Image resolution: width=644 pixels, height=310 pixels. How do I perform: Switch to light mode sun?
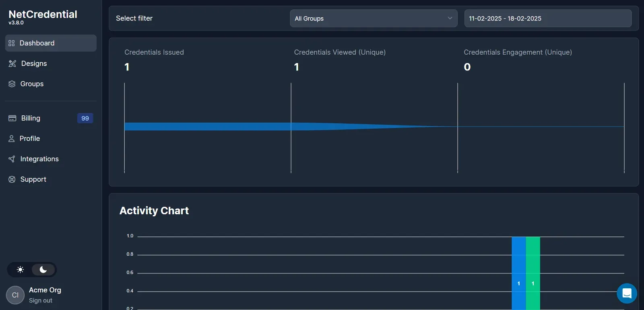point(21,270)
